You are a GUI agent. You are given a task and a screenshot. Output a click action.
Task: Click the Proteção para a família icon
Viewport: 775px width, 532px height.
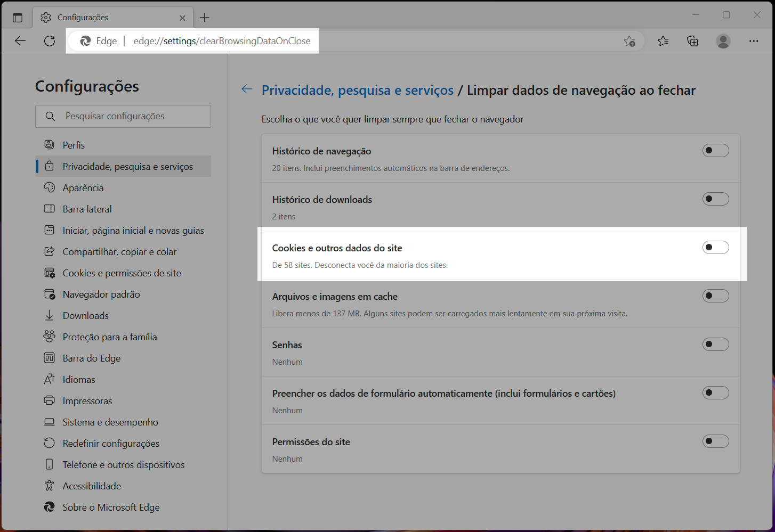tap(49, 337)
